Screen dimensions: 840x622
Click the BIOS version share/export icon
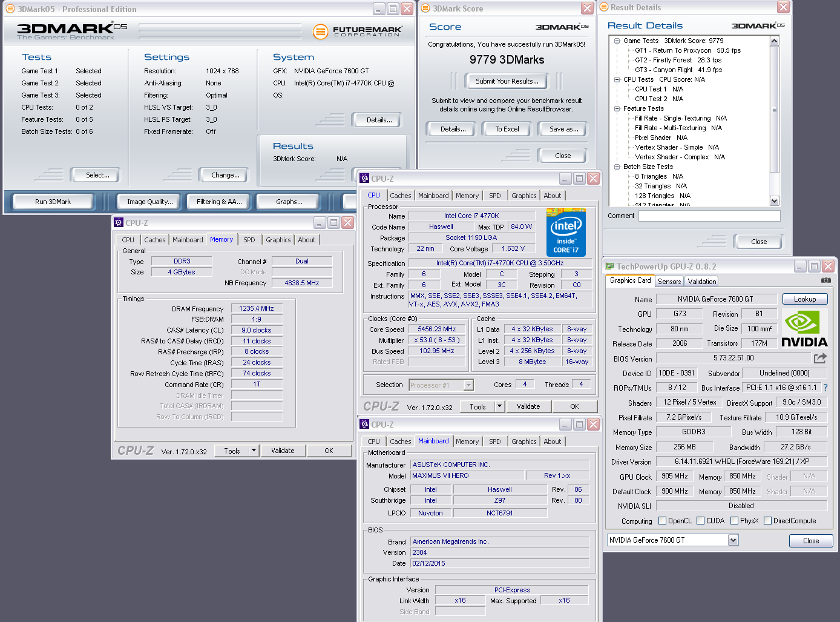(x=820, y=358)
